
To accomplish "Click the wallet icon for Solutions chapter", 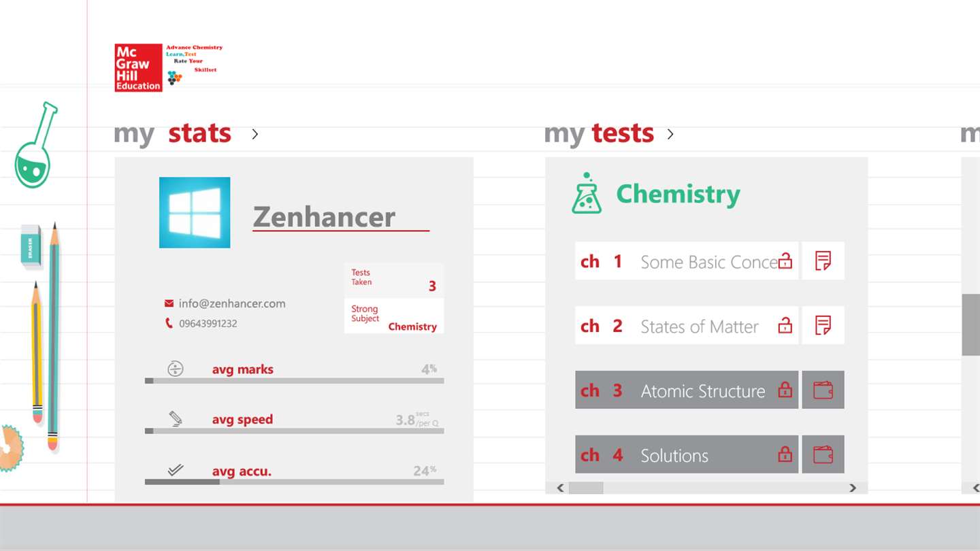I will click(823, 454).
